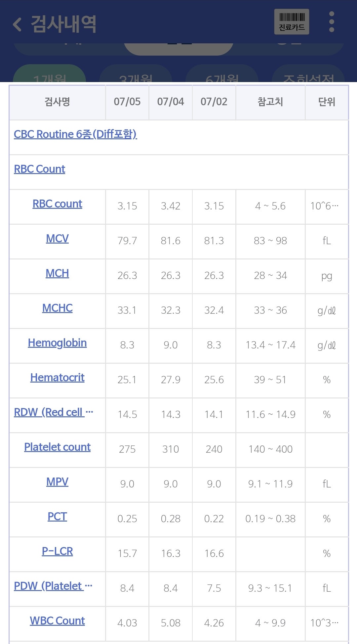This screenshot has height=644, width=357.
Task: Click the 07/05 date column header
Action: (127, 102)
